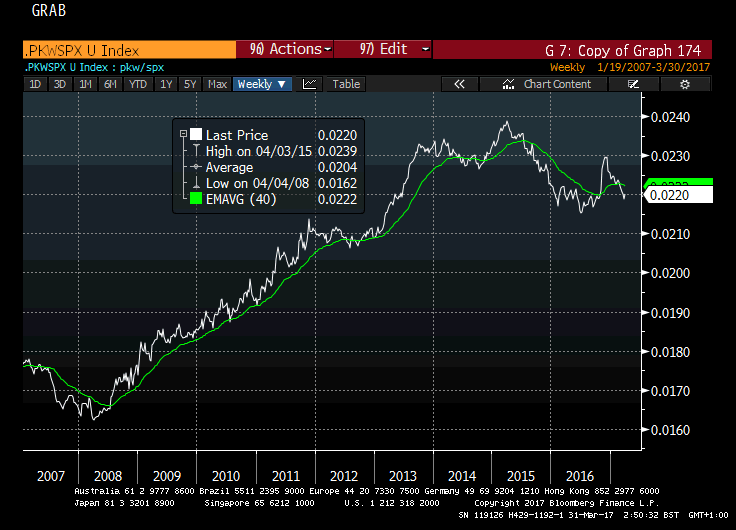Switch range to 5Y
This screenshot has height=530, width=736.
[190, 85]
